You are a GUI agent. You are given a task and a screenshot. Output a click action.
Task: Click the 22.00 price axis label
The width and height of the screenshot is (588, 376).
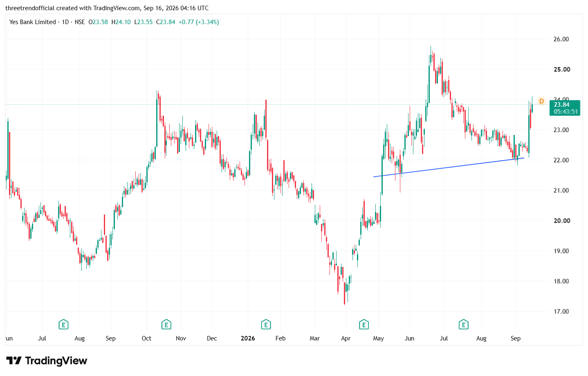point(561,160)
